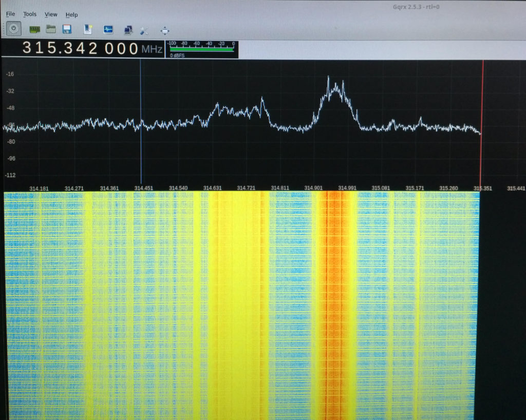Click the 314.721 label on frequency axis
This screenshot has width=526, height=420.
click(247, 188)
